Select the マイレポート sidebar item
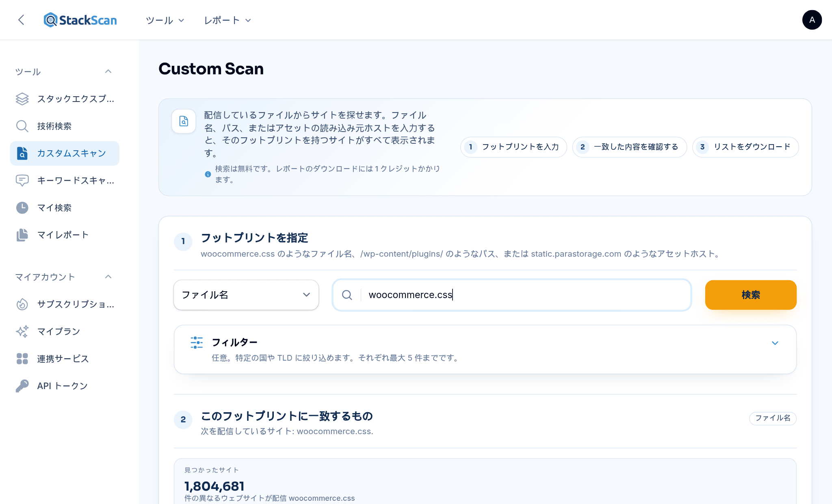 tap(65, 235)
